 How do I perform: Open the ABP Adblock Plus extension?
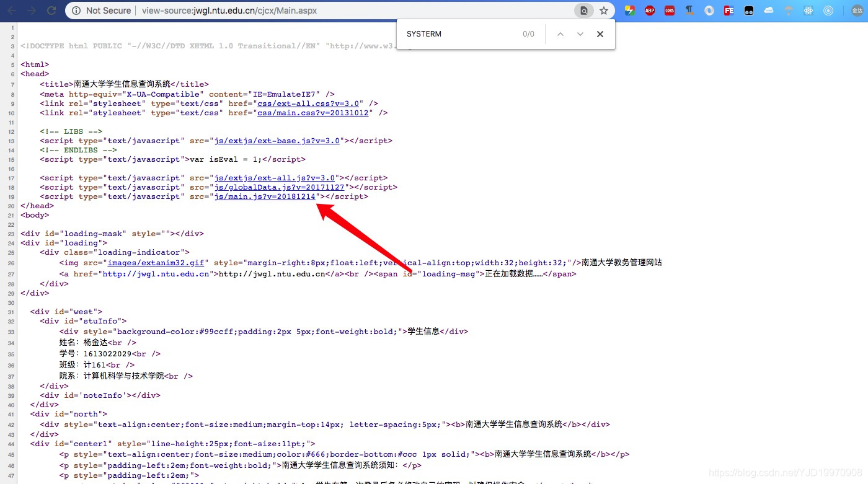click(x=649, y=11)
